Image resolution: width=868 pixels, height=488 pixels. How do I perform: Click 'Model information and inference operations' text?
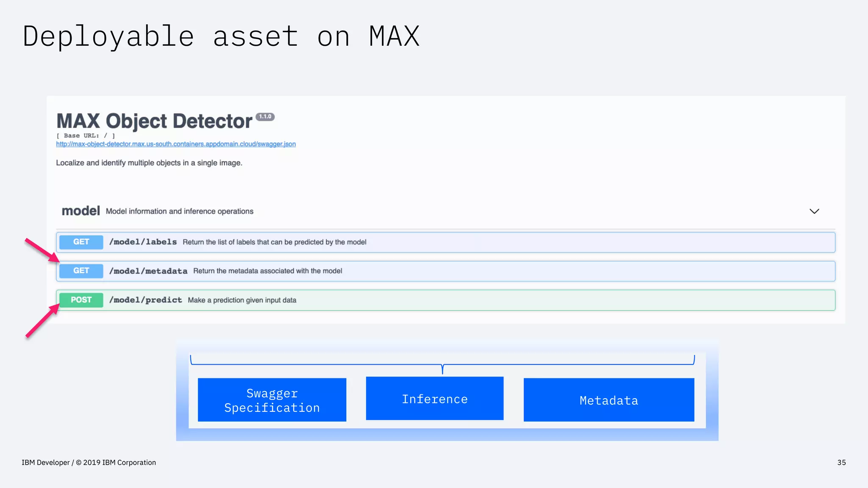pos(180,211)
